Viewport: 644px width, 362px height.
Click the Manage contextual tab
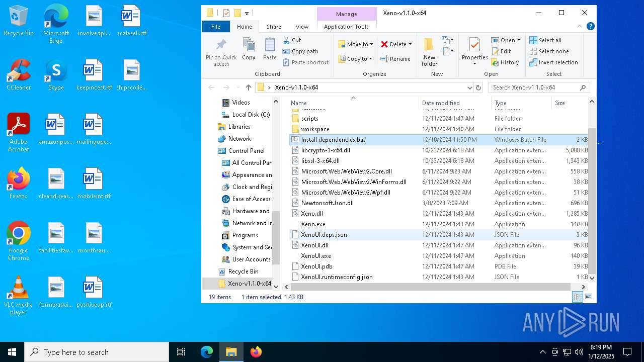(x=347, y=14)
